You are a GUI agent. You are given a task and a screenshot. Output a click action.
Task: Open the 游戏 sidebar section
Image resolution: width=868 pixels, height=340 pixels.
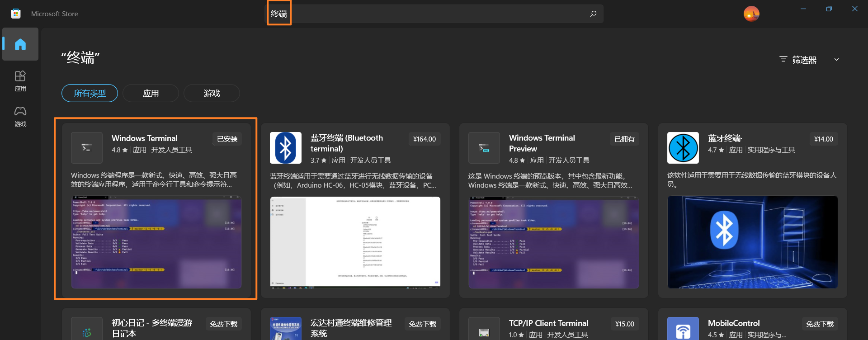click(20, 117)
